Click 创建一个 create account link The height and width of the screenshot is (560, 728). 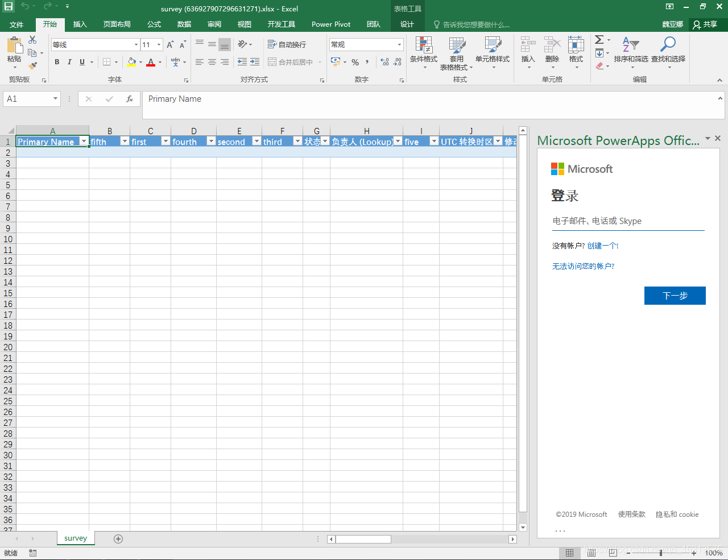[x=603, y=246]
